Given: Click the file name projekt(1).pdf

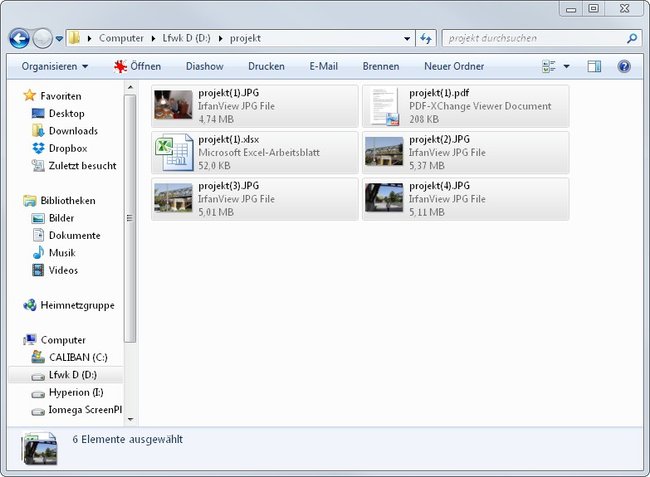Looking at the screenshot, I should click(439, 93).
